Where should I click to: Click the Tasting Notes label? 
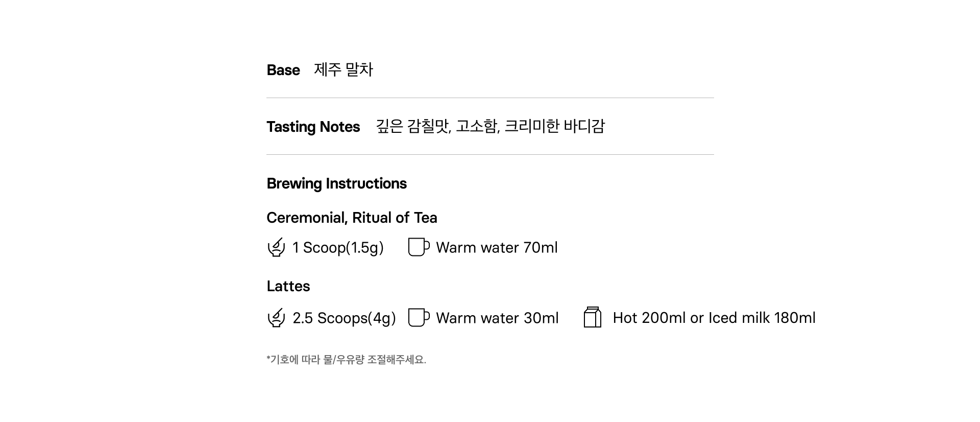313,127
